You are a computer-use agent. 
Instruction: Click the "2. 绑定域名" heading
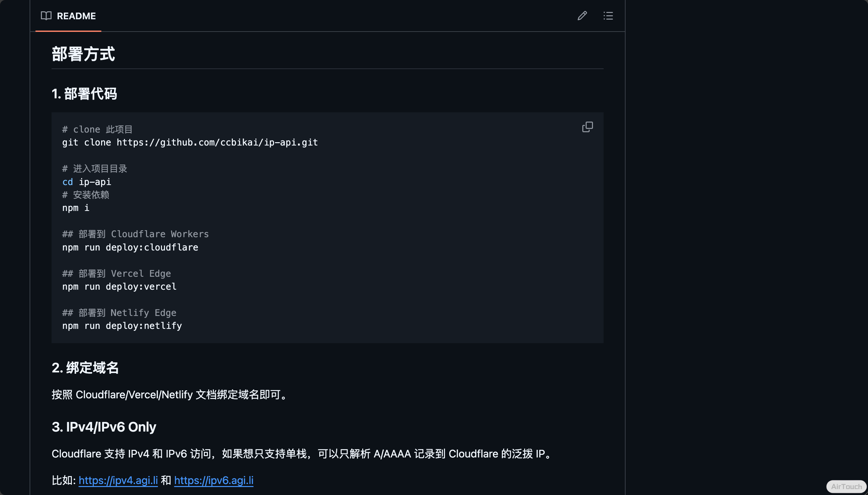[x=85, y=368]
